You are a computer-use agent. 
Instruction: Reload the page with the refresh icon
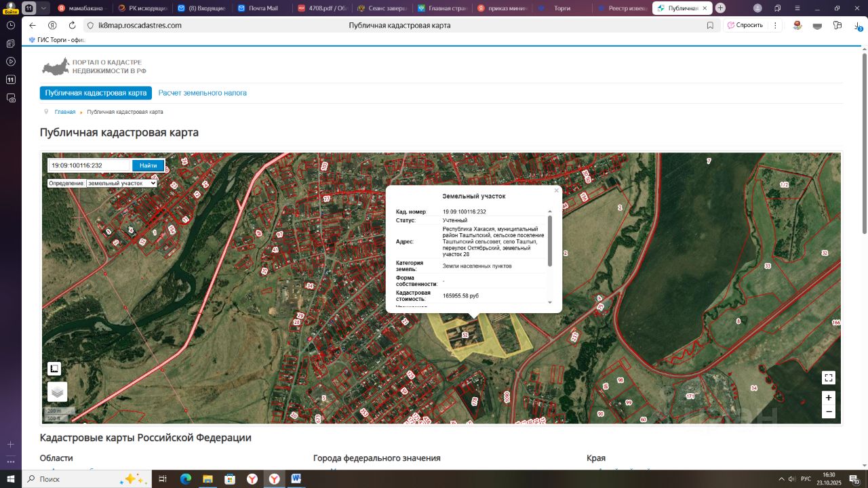pos(72,25)
